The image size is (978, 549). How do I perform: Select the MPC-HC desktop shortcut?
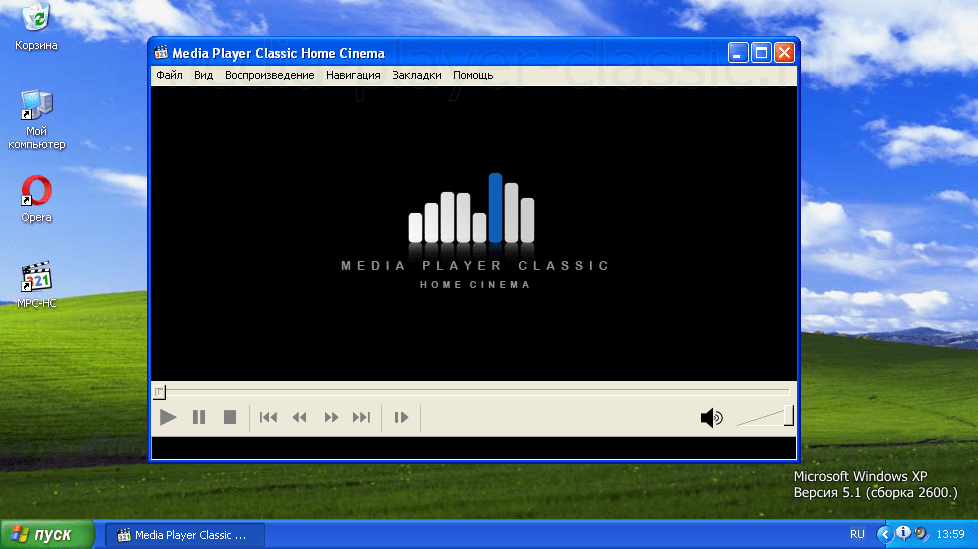tap(36, 285)
